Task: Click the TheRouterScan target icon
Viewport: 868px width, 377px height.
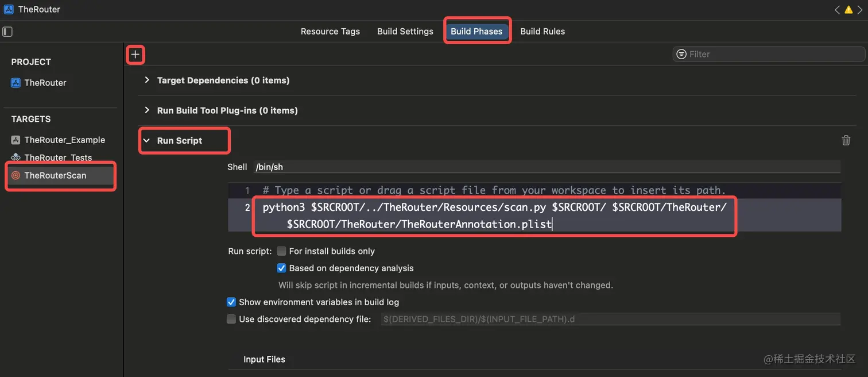Action: pos(15,175)
